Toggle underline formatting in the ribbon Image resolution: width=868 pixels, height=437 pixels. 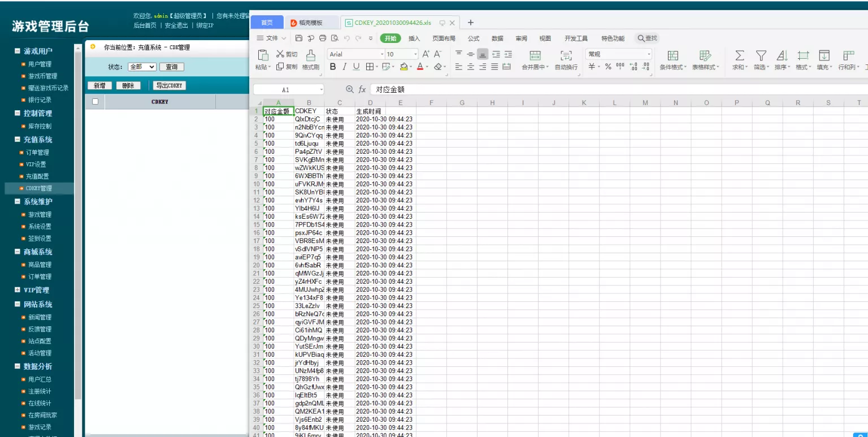pos(356,67)
